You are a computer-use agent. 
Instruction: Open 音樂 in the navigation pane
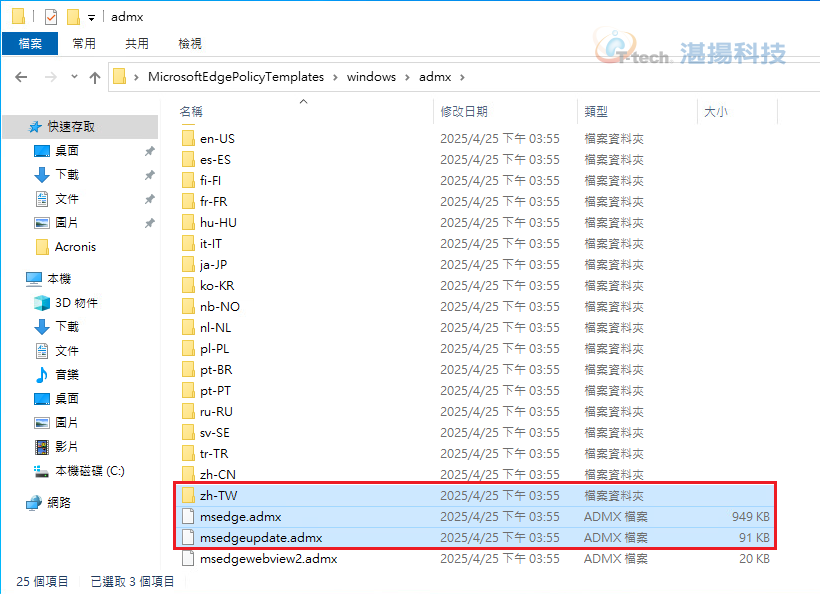point(67,374)
